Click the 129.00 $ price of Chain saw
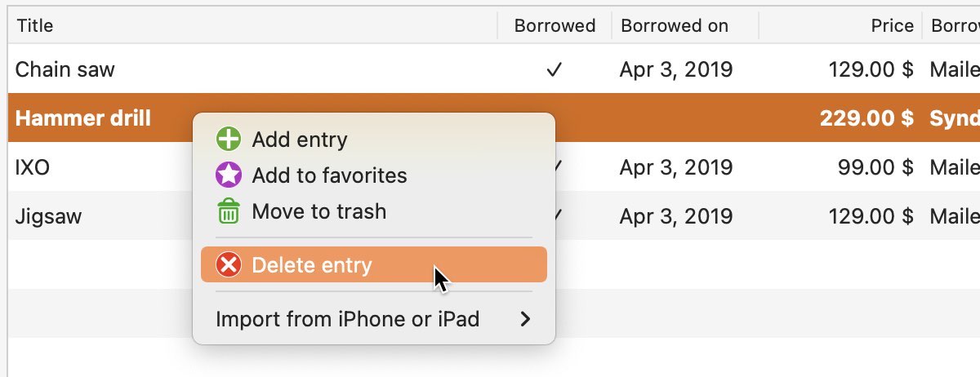This screenshot has height=377, width=980. [x=871, y=69]
